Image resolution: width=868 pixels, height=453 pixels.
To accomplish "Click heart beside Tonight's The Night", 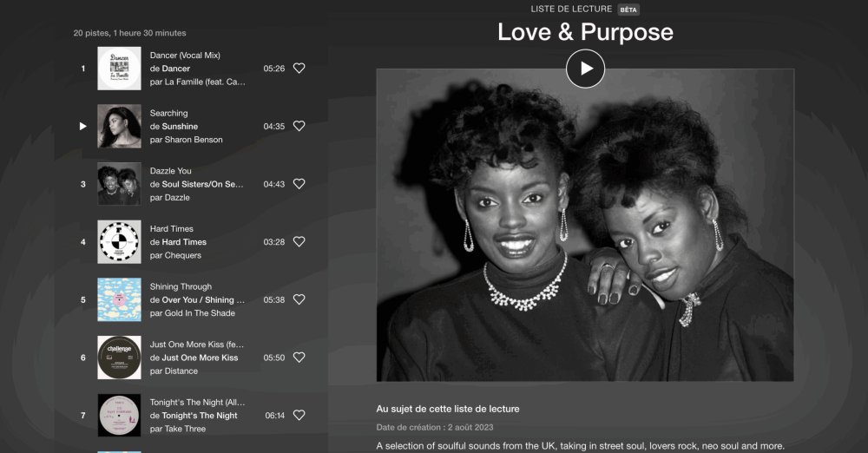I will (299, 416).
